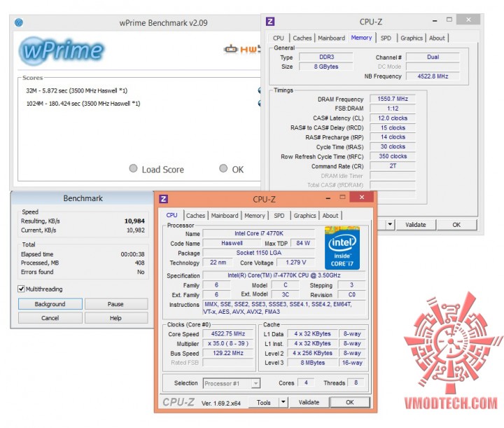Minimize the front CPU-Z window

click(x=328, y=198)
